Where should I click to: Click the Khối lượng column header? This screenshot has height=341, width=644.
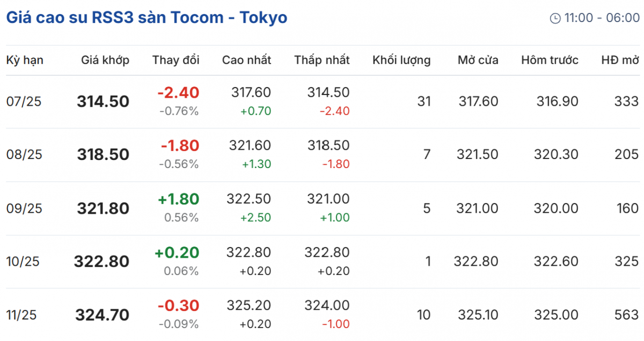point(401,60)
